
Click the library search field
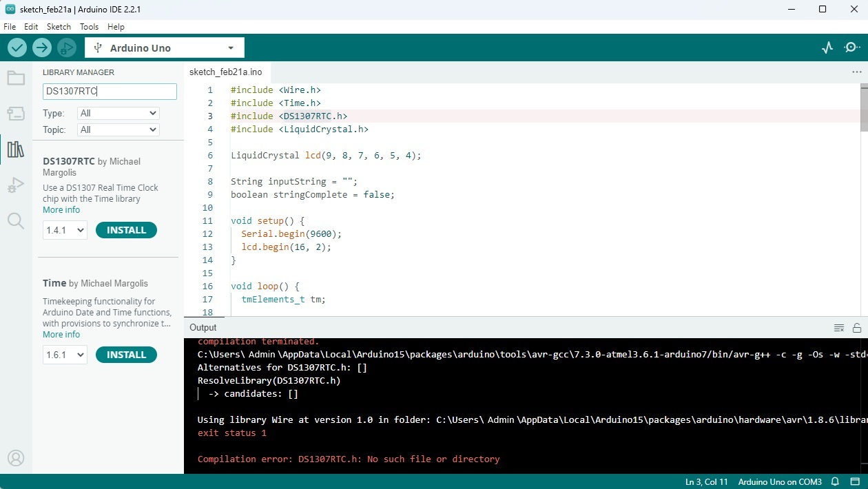[x=110, y=92]
